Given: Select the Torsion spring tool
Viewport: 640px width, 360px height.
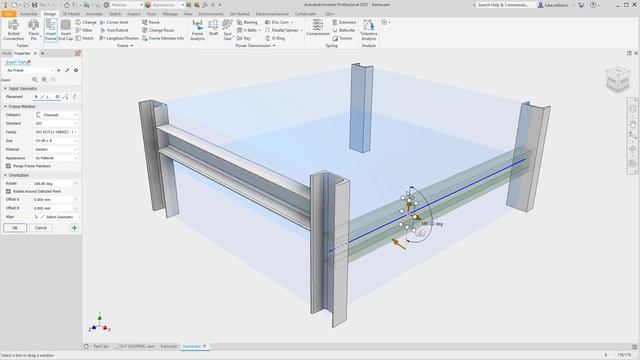Looking at the screenshot, I should 342,38.
